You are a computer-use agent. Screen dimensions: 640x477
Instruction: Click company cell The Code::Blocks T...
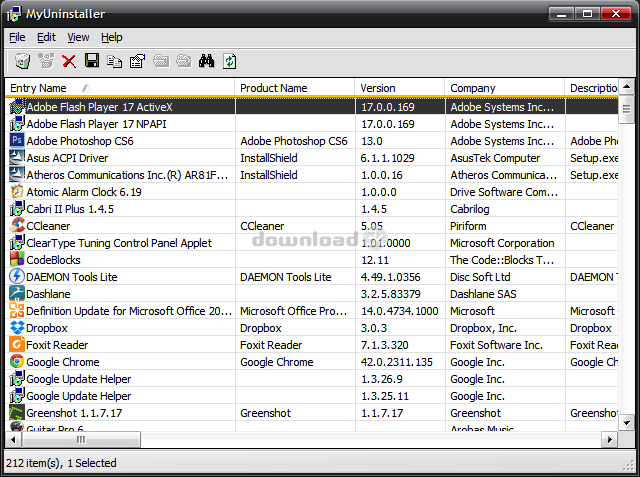tap(502, 260)
